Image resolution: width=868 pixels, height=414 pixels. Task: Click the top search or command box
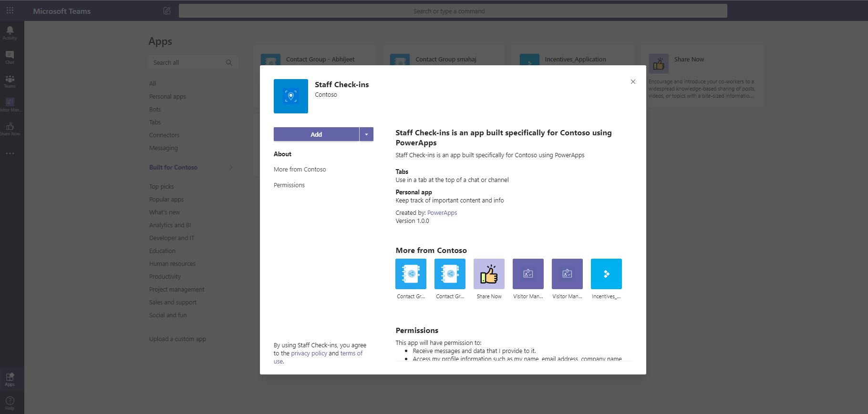tap(453, 11)
